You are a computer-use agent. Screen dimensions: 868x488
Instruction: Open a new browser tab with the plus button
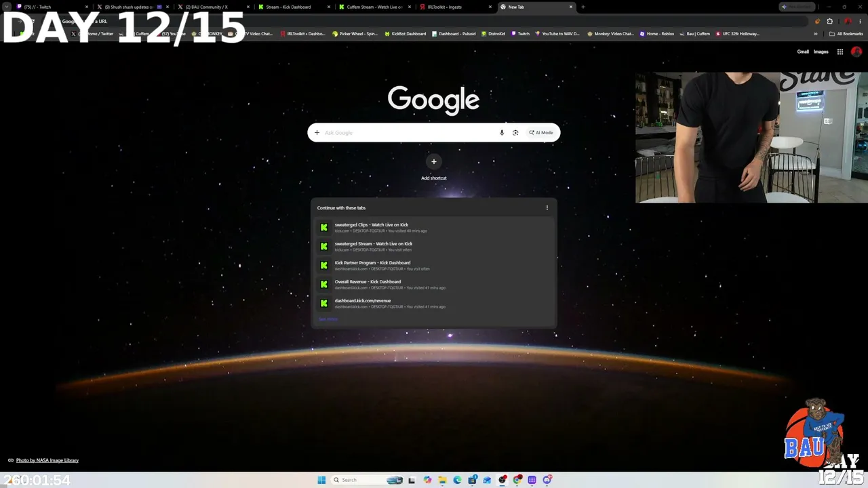click(583, 7)
